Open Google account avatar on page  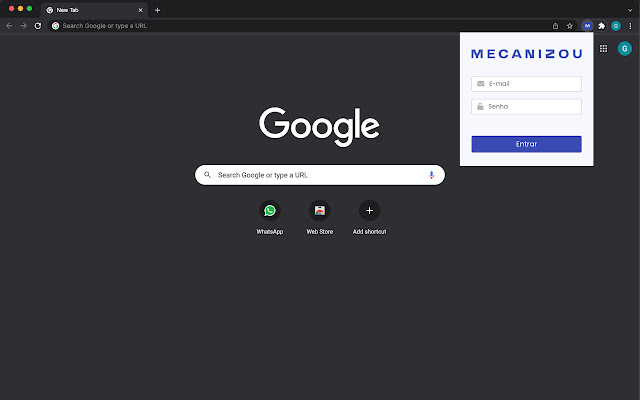point(624,49)
